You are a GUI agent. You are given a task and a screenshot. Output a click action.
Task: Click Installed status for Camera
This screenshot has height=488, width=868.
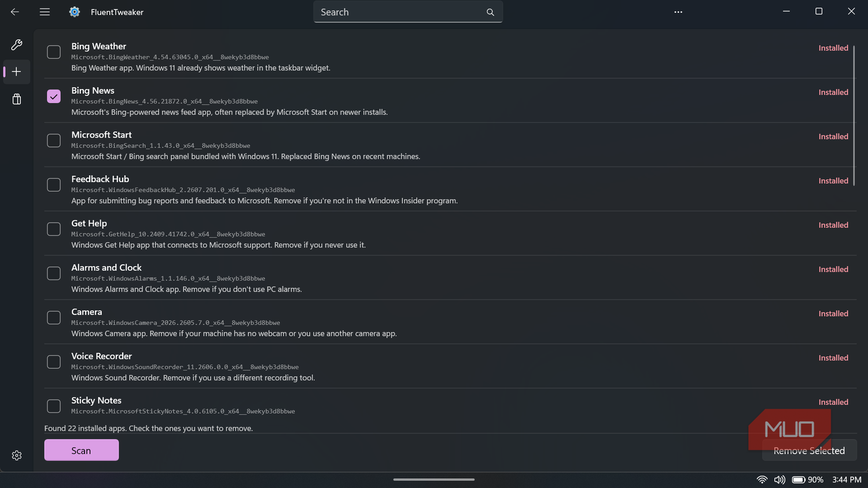coord(833,313)
